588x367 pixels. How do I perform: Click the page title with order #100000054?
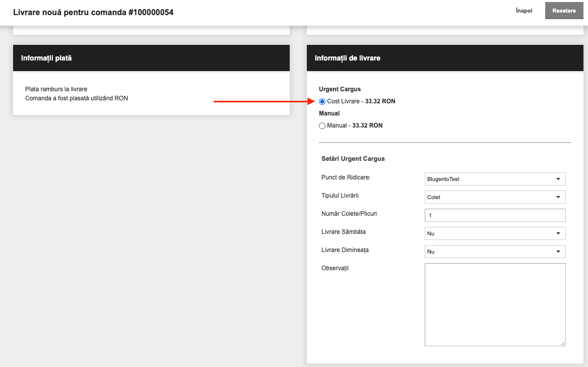(x=93, y=13)
